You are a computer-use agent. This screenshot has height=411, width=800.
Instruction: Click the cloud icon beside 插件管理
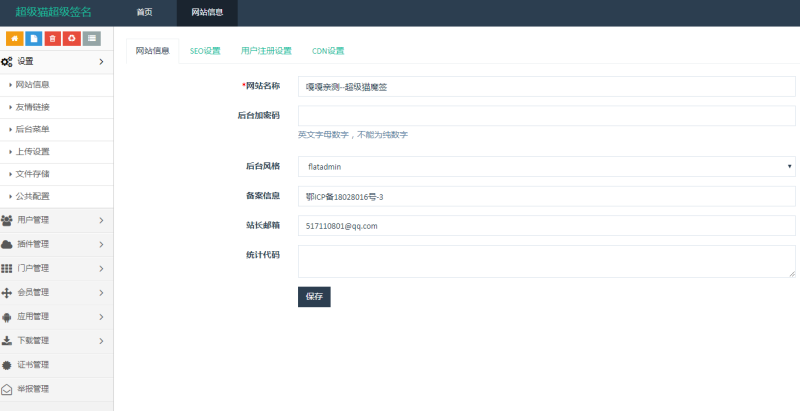tap(7, 244)
